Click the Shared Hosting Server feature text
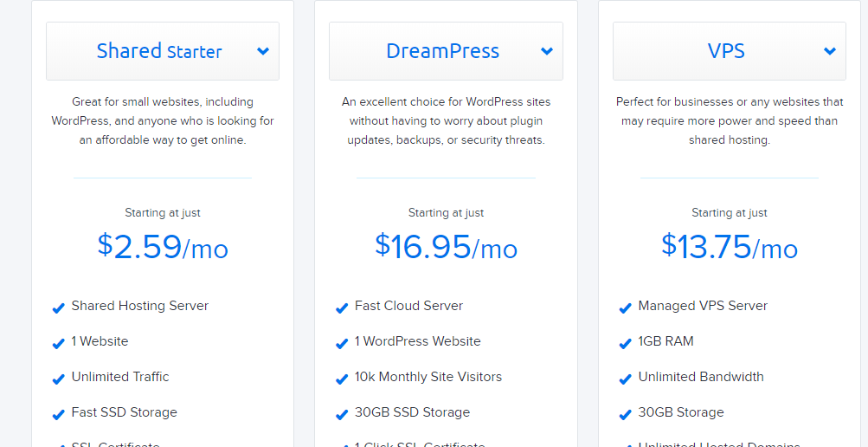Screen dimensions: 868x447 (x=140, y=306)
